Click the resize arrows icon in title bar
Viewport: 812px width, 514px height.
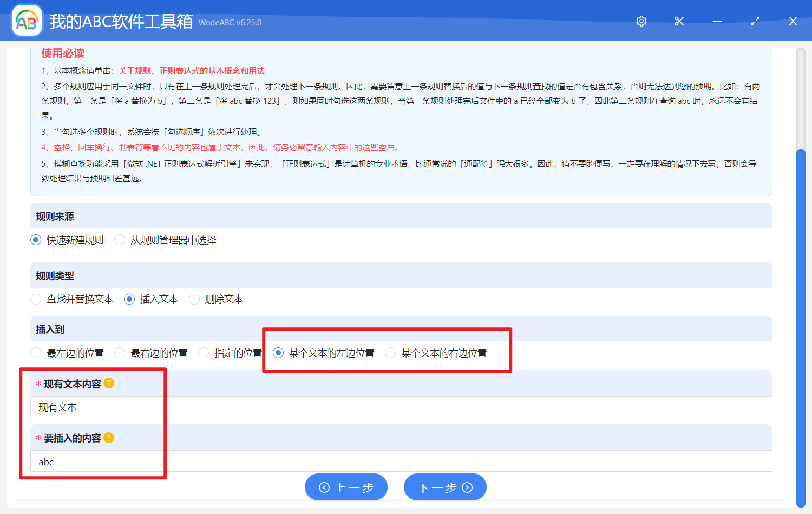pyautogui.click(x=755, y=21)
